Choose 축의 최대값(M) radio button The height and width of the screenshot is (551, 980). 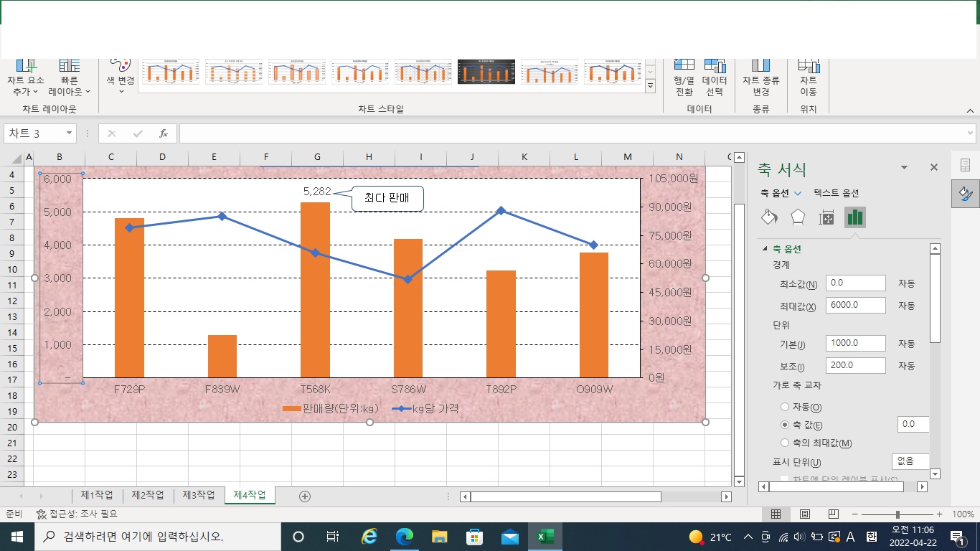(785, 443)
